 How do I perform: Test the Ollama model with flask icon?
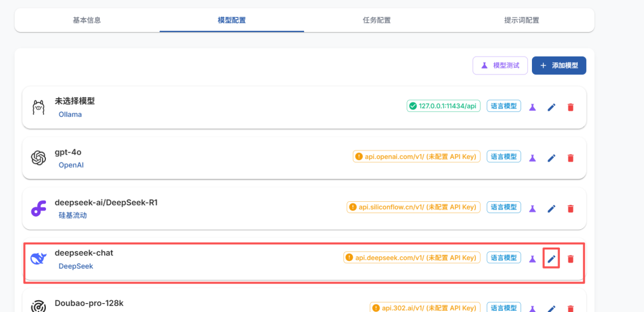[532, 107]
